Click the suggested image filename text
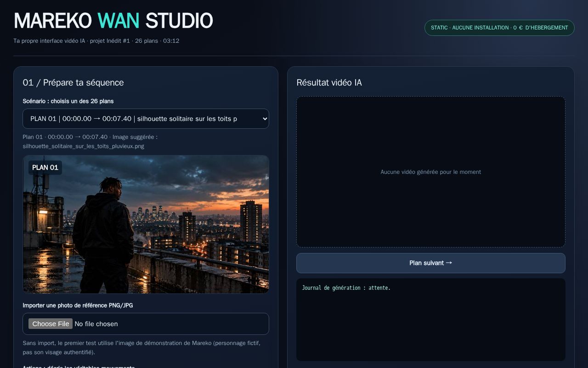 point(83,146)
